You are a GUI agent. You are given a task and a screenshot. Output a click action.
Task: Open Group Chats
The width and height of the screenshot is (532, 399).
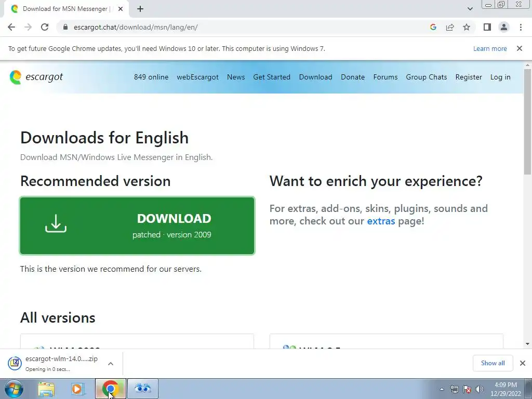(x=427, y=77)
